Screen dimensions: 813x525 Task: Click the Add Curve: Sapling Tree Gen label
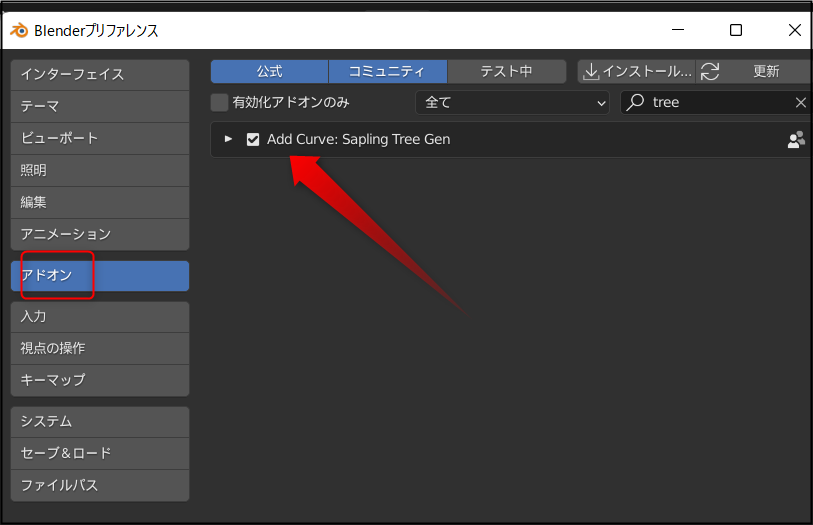pos(358,139)
